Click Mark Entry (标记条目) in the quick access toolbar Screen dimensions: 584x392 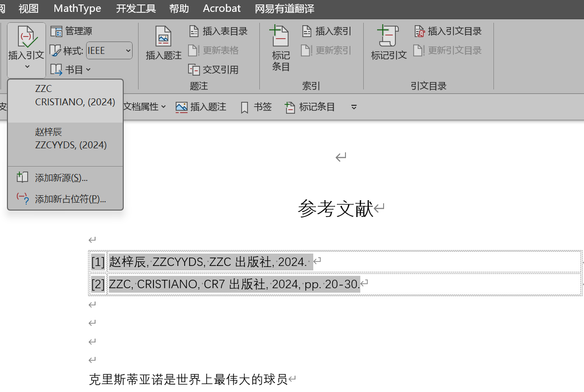pyautogui.click(x=310, y=107)
